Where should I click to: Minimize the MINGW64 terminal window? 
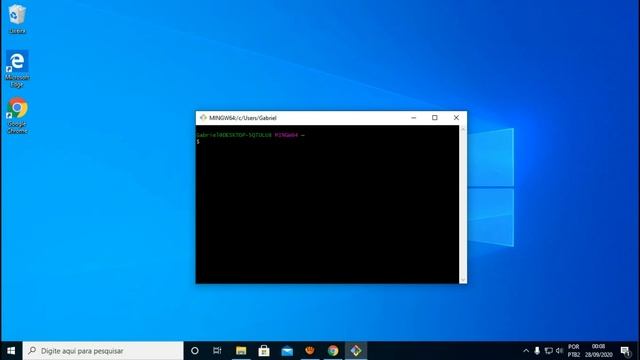click(x=413, y=118)
